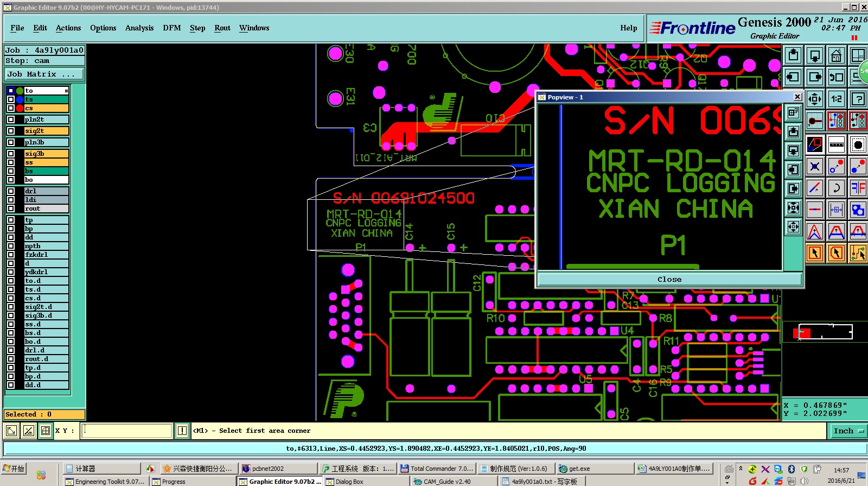Open the File menu
This screenshot has height=486, width=868.
pos(17,28)
